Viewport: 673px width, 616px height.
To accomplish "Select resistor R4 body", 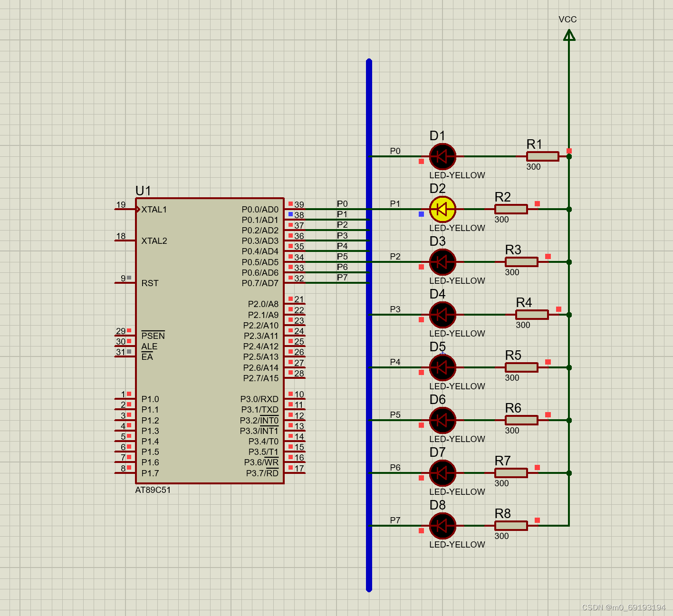I will click(532, 315).
